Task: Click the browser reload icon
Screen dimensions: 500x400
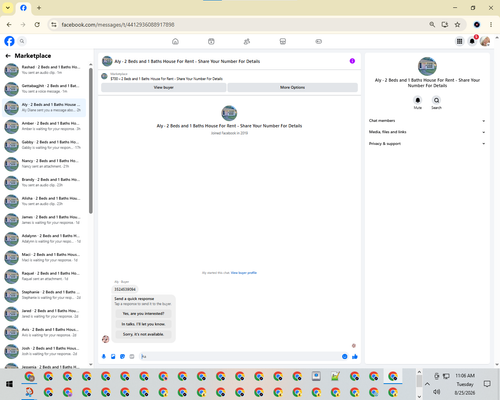Action: tap(37, 25)
